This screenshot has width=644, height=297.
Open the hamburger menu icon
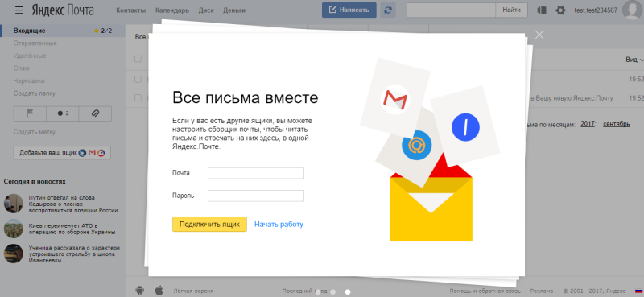pyautogui.click(x=19, y=10)
